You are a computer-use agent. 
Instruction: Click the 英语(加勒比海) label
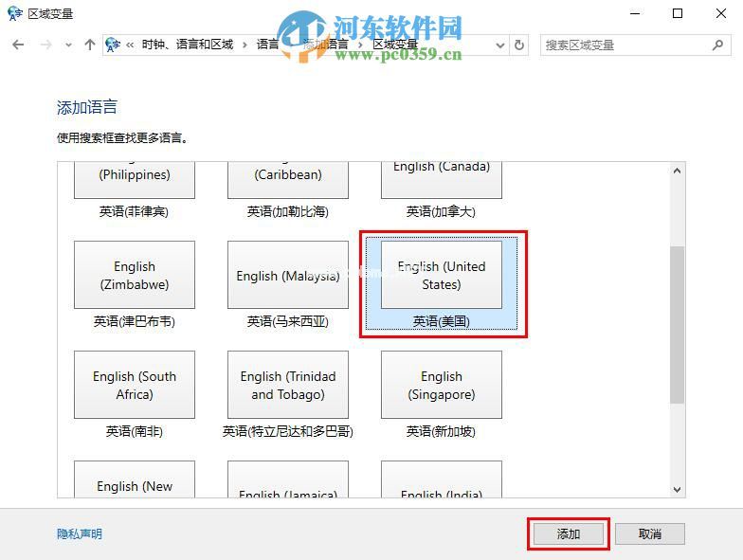(x=288, y=211)
